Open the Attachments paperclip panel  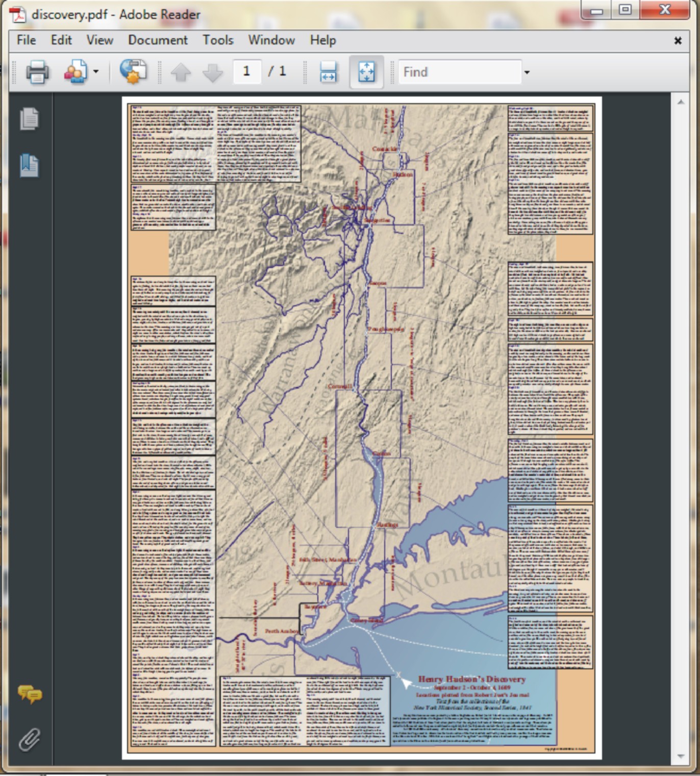pos(29,739)
